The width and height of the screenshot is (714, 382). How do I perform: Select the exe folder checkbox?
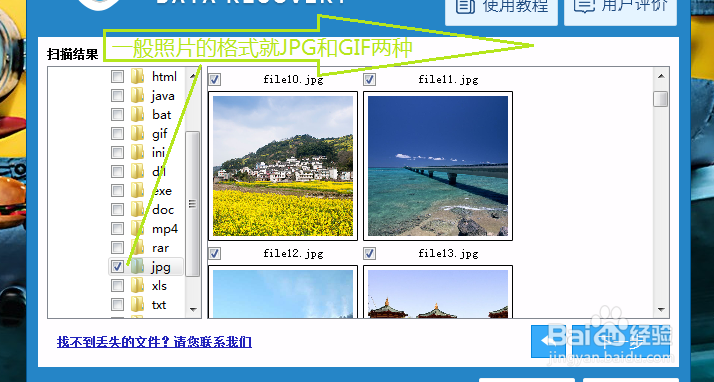(x=117, y=190)
